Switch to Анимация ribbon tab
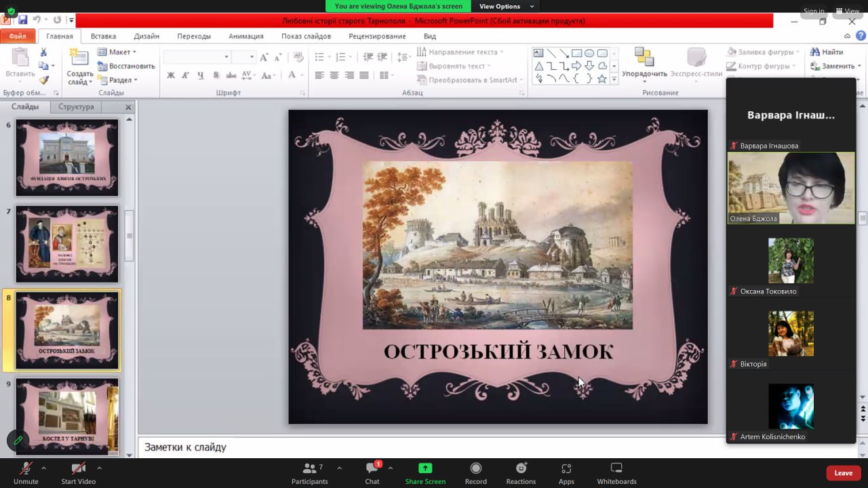The image size is (868, 488). click(x=246, y=36)
